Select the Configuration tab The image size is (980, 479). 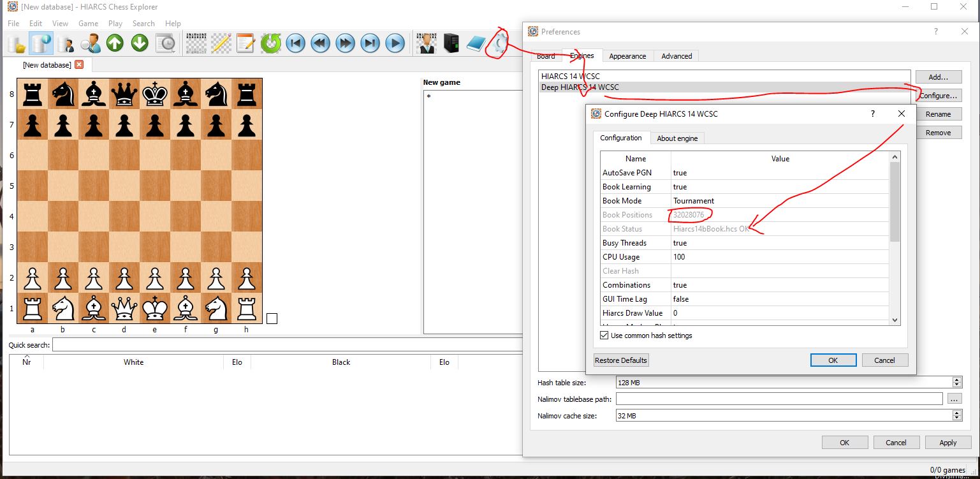(620, 138)
